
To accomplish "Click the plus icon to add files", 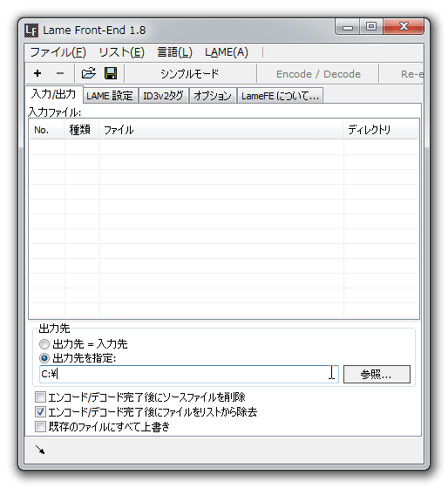I will [x=37, y=73].
